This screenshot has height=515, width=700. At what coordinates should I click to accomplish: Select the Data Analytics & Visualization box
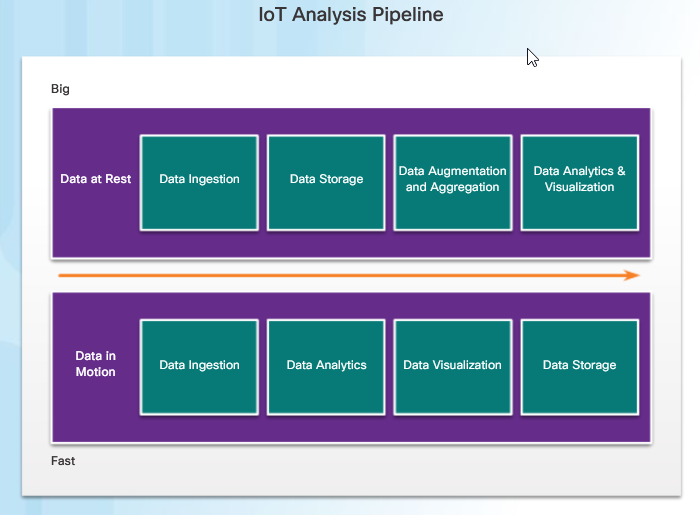[x=579, y=183]
